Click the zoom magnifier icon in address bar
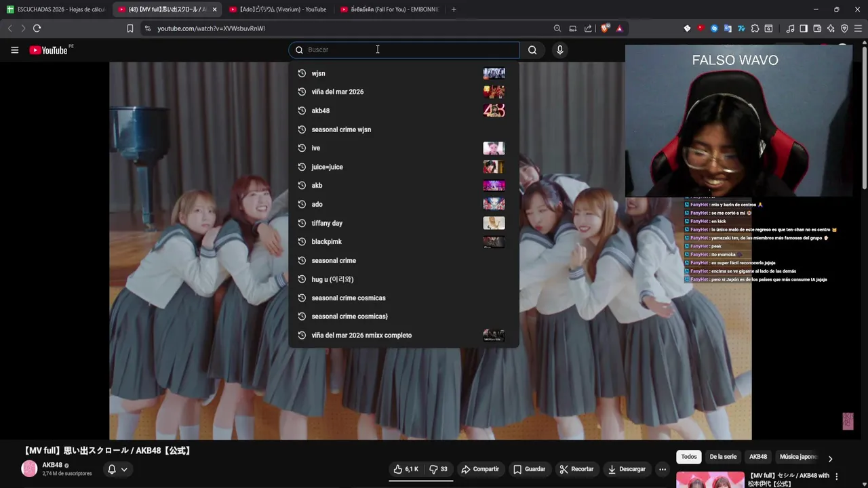868x488 pixels. [557, 28]
